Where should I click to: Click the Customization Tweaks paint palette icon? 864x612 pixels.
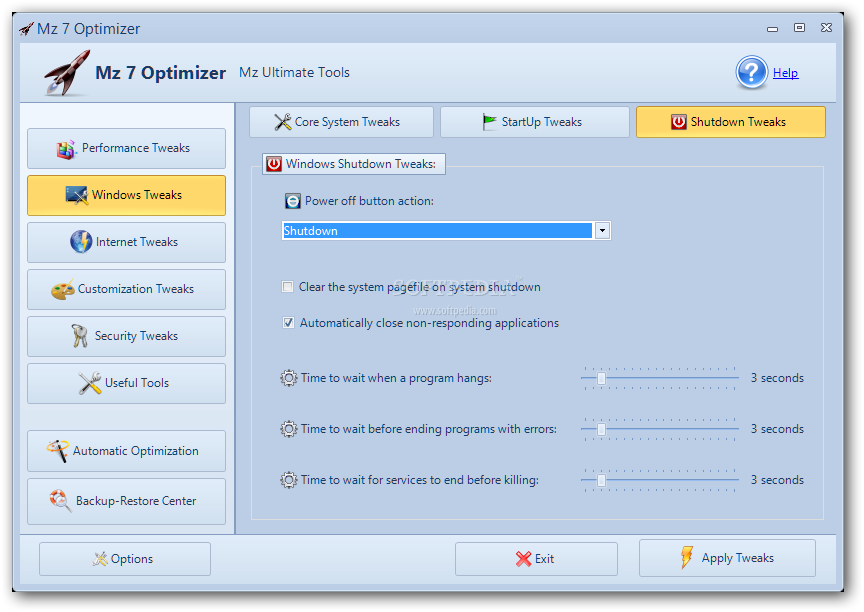tap(62, 289)
